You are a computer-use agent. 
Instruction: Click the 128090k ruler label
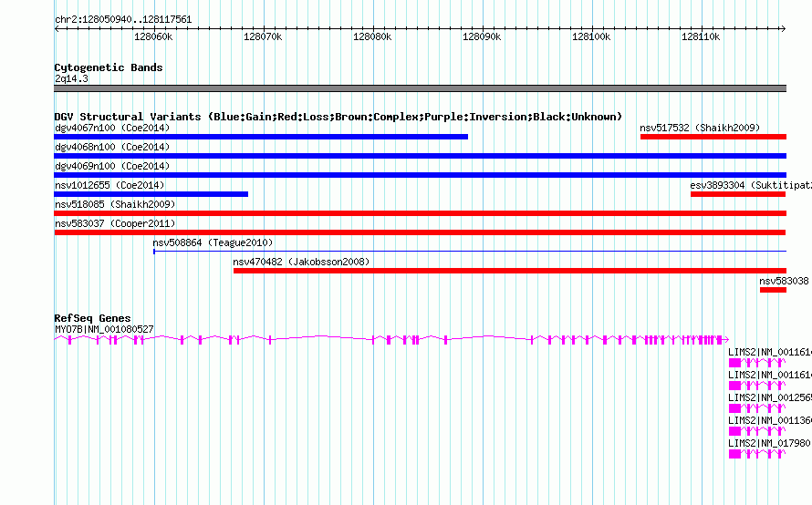(x=482, y=36)
